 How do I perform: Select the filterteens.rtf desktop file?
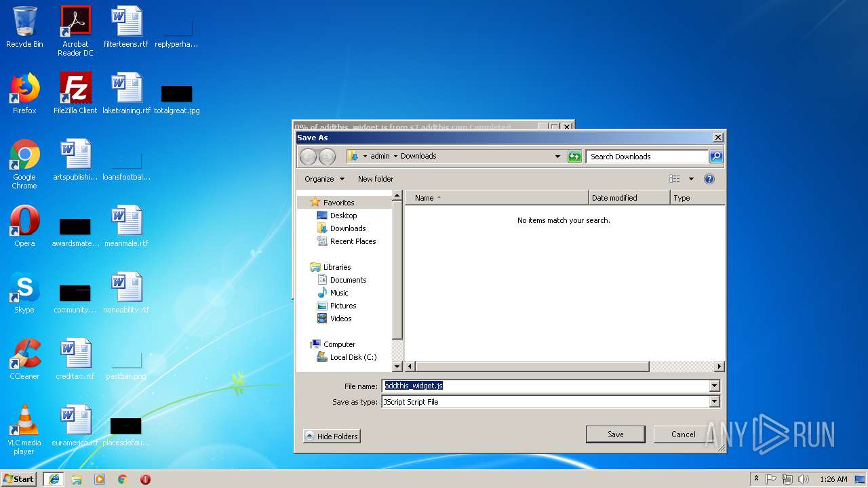click(x=126, y=27)
